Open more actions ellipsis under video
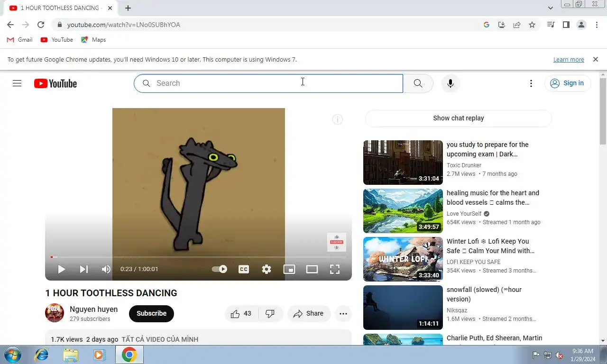The image size is (607, 364). point(343,314)
